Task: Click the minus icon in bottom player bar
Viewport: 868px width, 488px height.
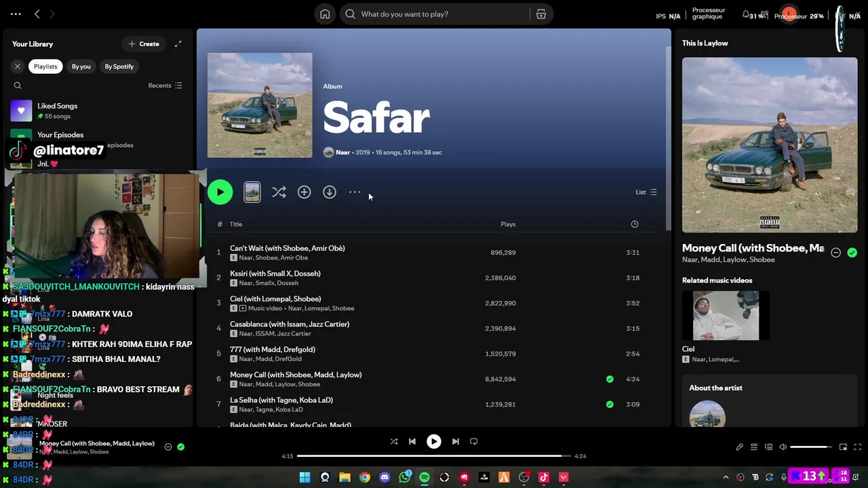Action: [x=168, y=447]
